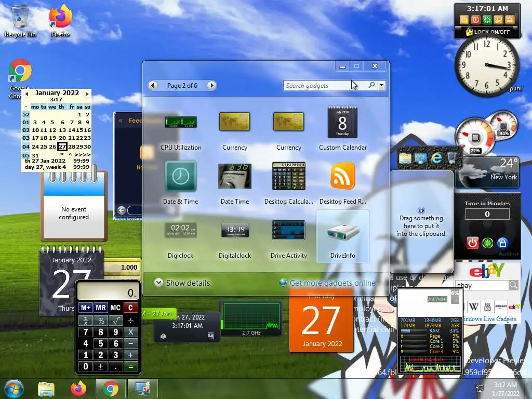Expand Show details in the gadget gallery
This screenshot has width=532, height=399.
click(x=182, y=283)
